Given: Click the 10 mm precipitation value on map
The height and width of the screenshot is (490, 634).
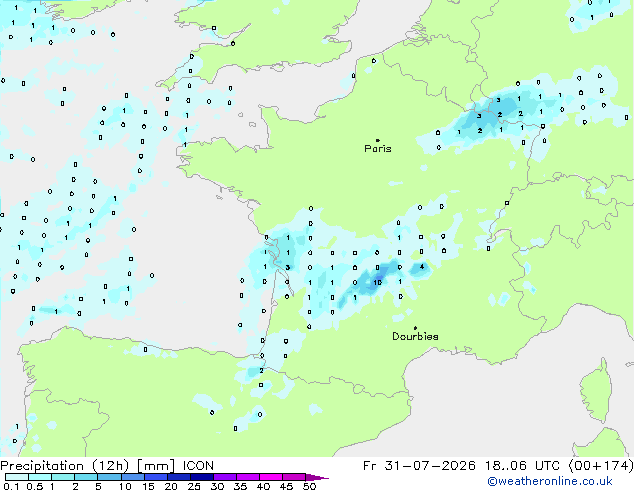Looking at the screenshot, I should point(378,282).
